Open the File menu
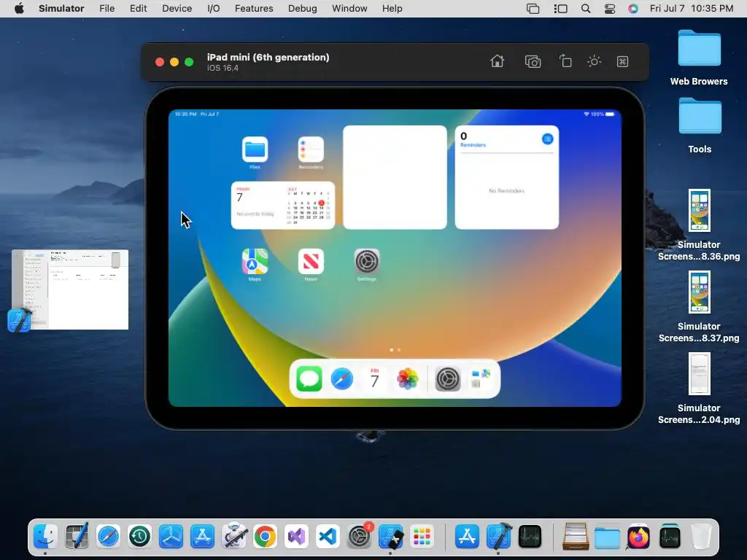Viewport: 747px width, 560px height. click(x=107, y=9)
